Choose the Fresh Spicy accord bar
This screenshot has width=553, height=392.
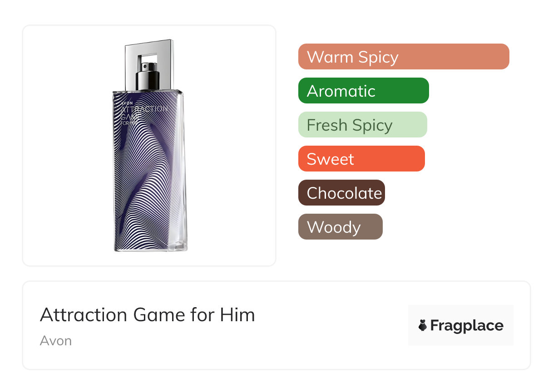(x=362, y=125)
